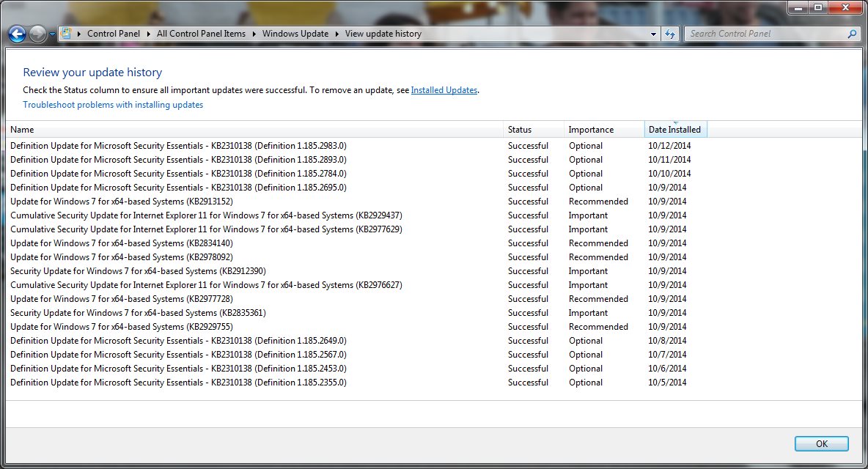Click the 10/8/2014 date cell

(x=667, y=341)
